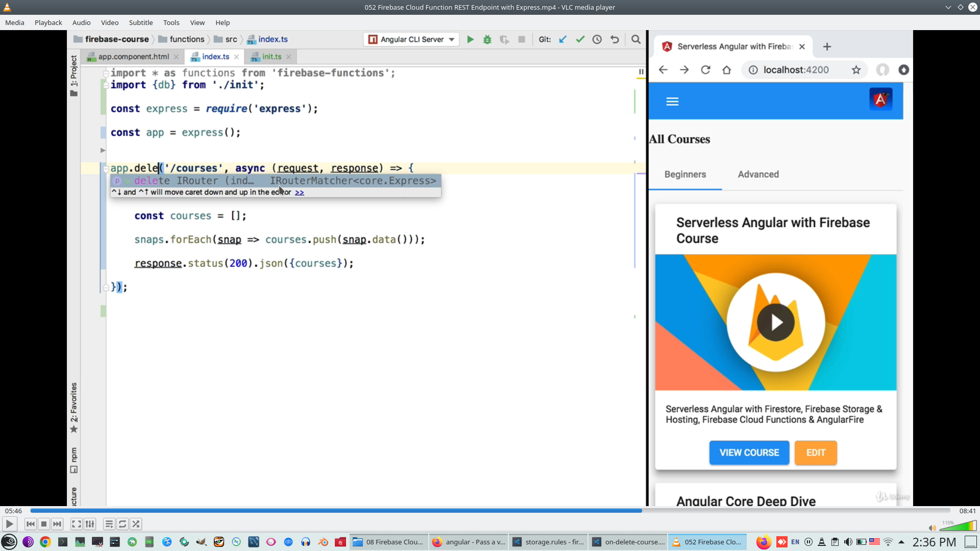Image resolution: width=980 pixels, height=551 pixels.
Task: Mute audio via speaker icon
Action: [x=932, y=528]
